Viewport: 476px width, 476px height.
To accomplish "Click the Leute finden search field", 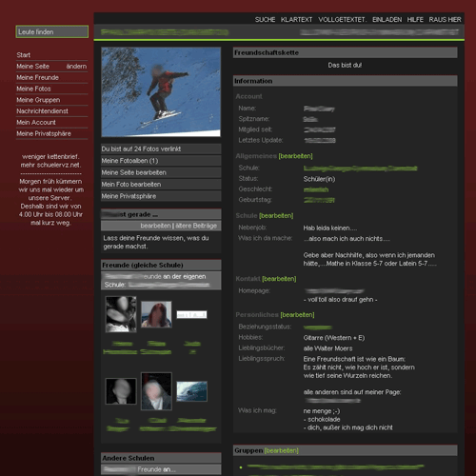I will pyautogui.click(x=52, y=31).
